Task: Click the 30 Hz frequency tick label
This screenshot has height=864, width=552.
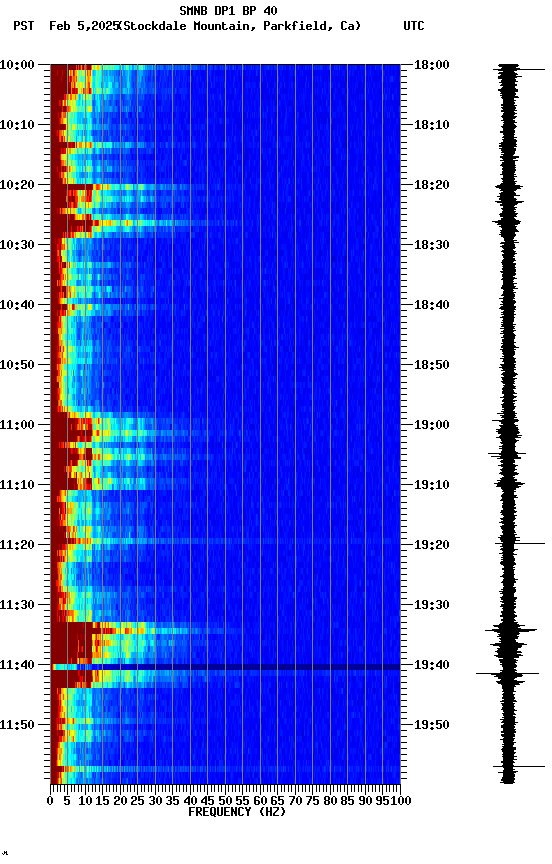Action: pyautogui.click(x=155, y=801)
